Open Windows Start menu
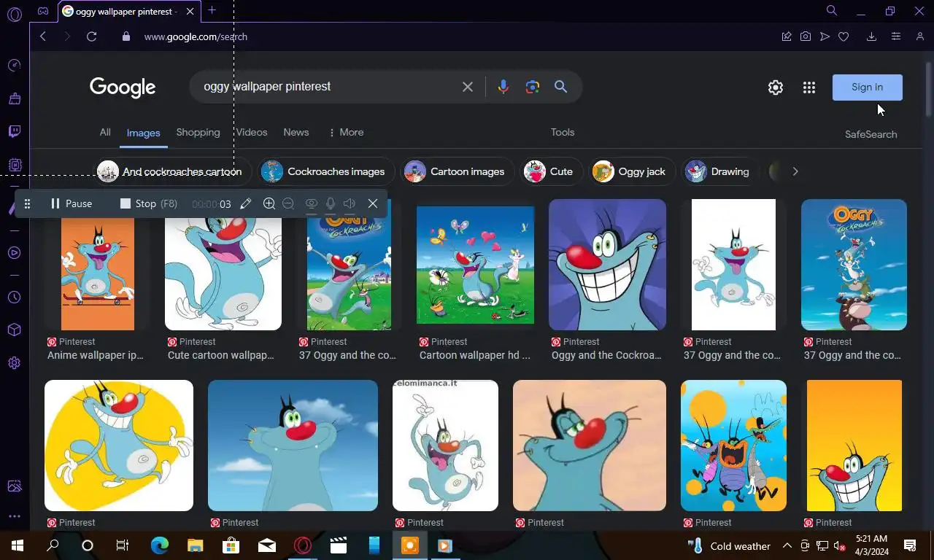This screenshot has width=934, height=560. (18, 545)
